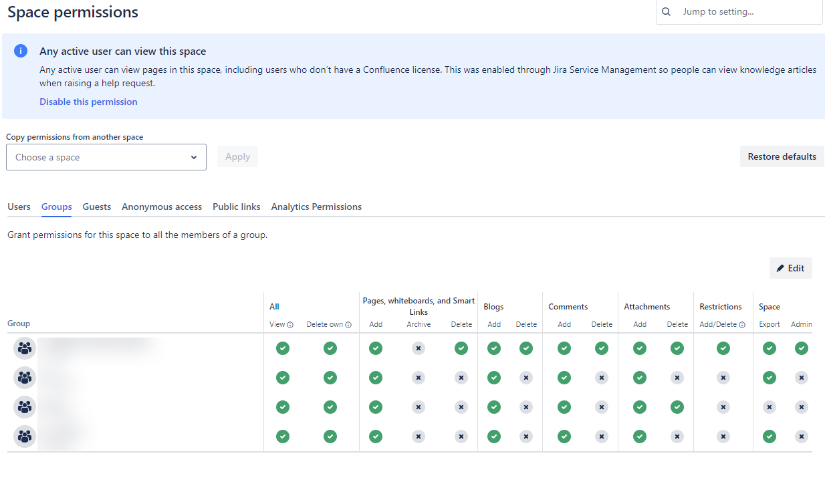This screenshot has height=504, width=825.
Task: Click the info icon beside Add/Delete restrictions
Action: pos(742,325)
